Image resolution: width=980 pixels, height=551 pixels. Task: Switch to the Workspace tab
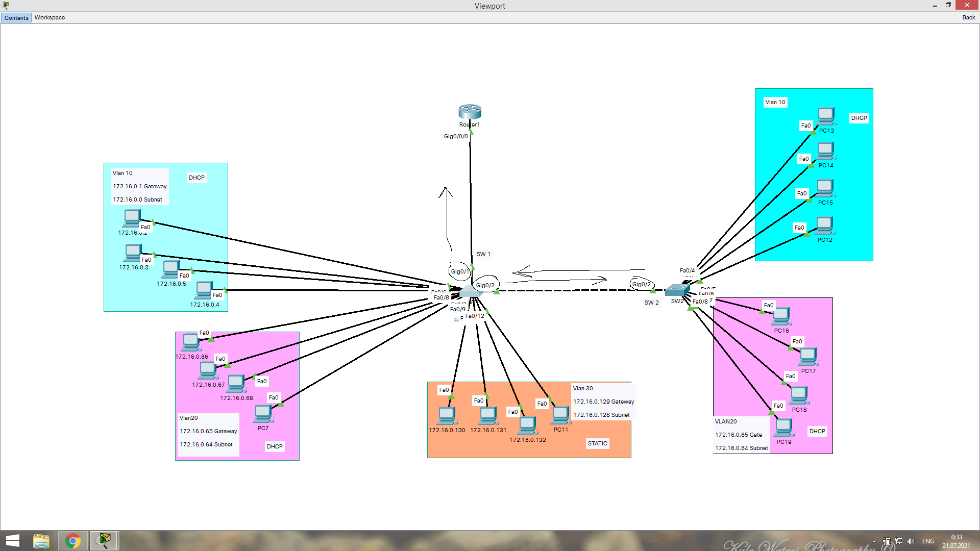[x=50, y=18]
